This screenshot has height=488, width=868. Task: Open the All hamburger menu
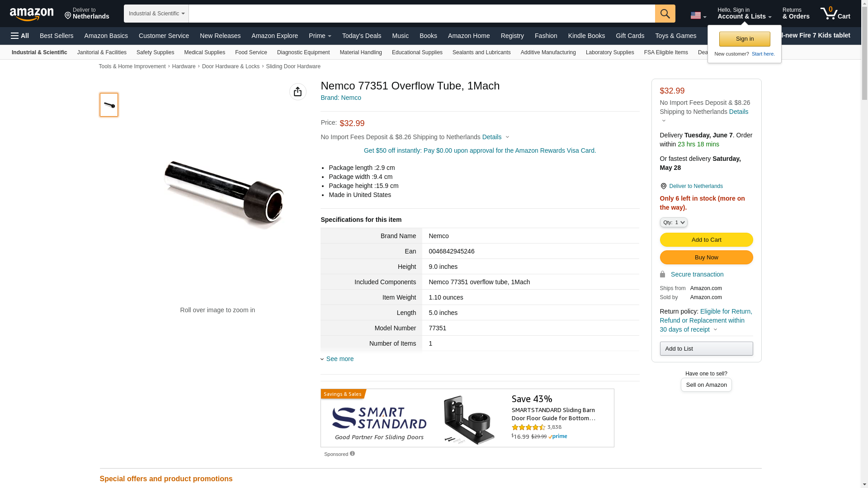pyautogui.click(x=20, y=36)
